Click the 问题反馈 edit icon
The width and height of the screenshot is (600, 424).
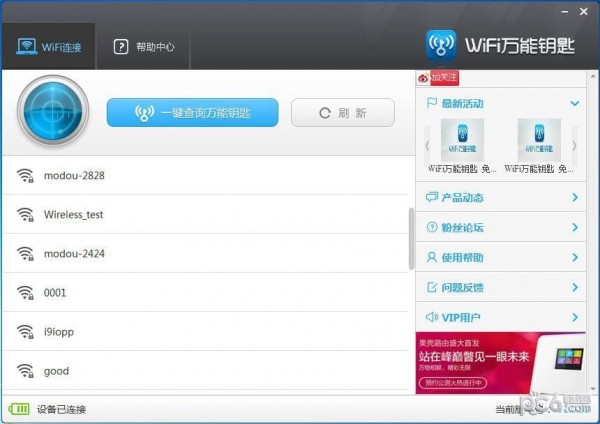432,287
